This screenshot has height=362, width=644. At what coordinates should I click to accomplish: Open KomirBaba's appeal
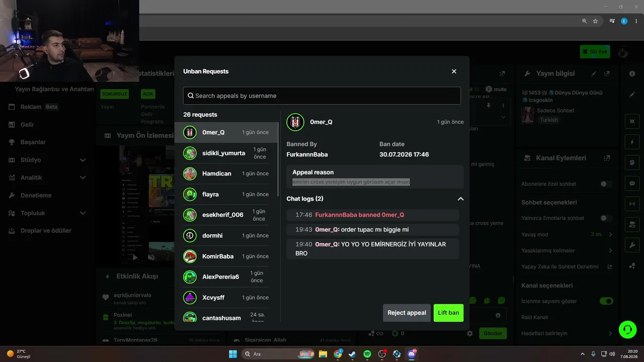(226, 256)
